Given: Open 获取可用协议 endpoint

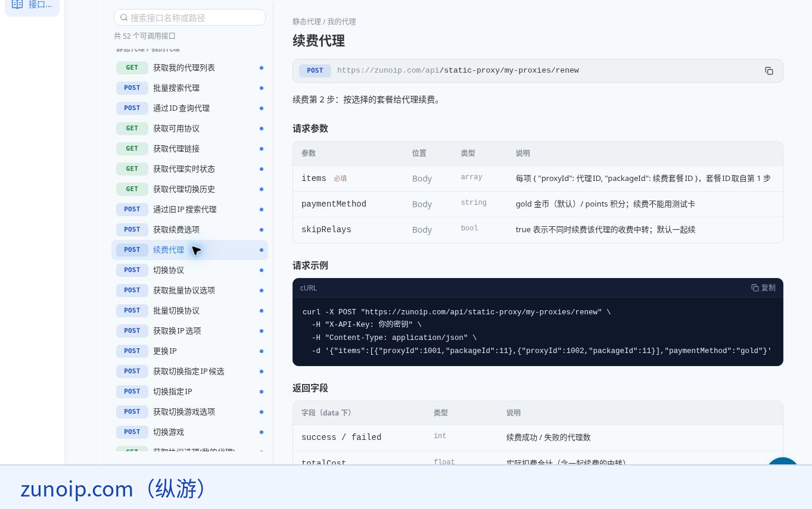Looking at the screenshot, I should pos(189,129).
